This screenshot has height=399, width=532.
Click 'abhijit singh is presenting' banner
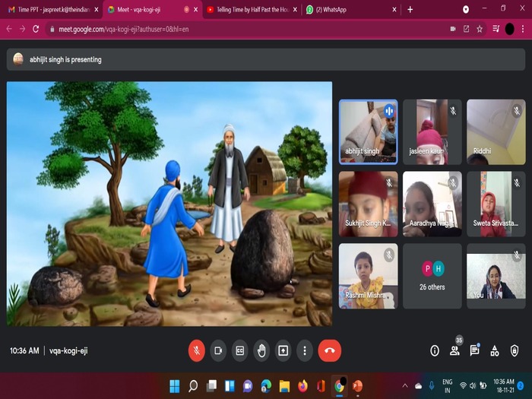coord(266,59)
